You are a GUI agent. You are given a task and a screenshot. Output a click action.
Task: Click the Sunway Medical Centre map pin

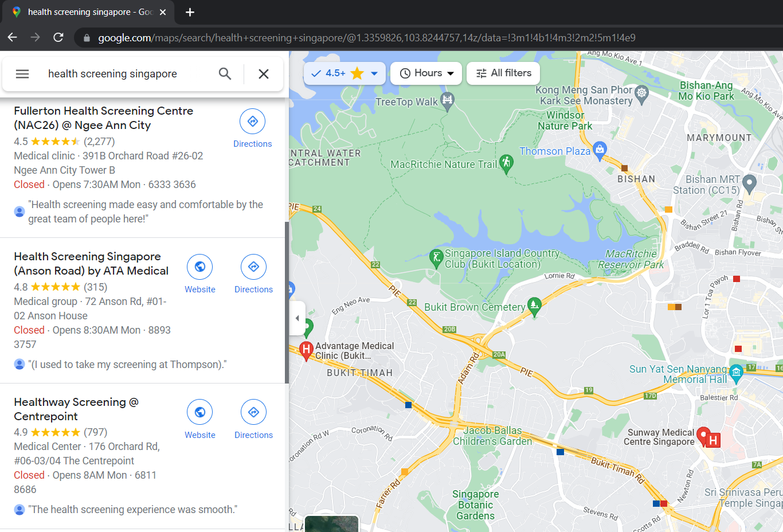[704, 436]
